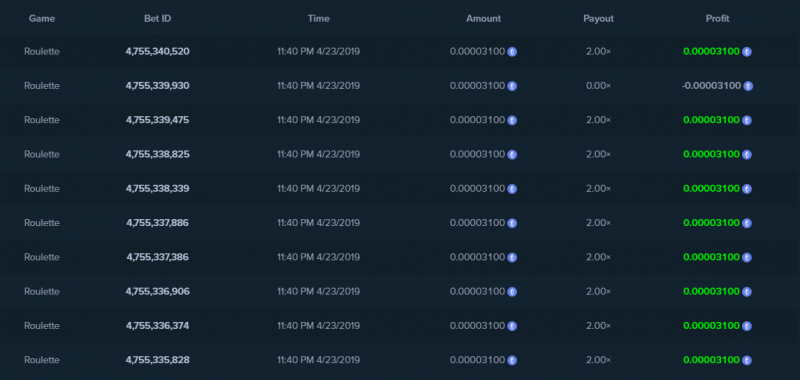Click 2.00× payout of bet 4,755,337,886

[x=598, y=222]
